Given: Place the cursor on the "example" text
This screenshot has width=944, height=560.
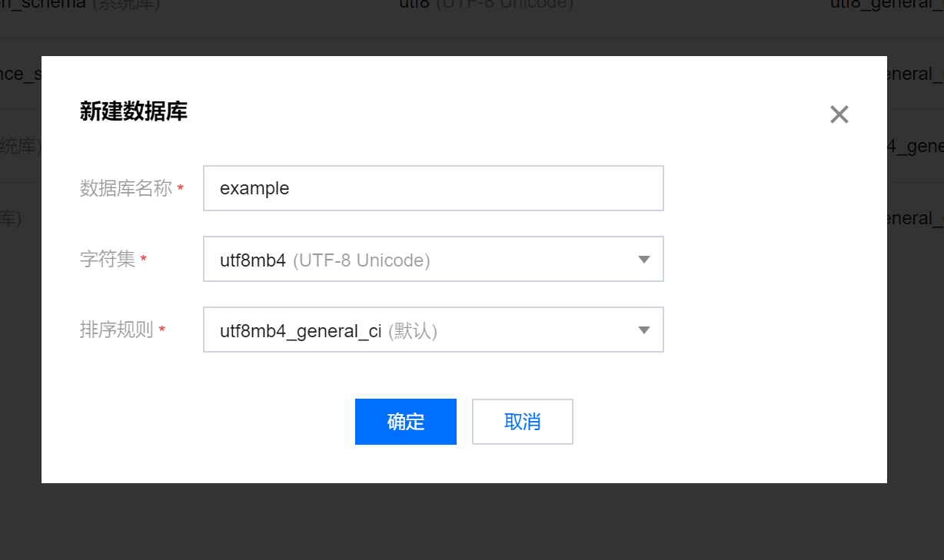Looking at the screenshot, I should pyautogui.click(x=254, y=188).
